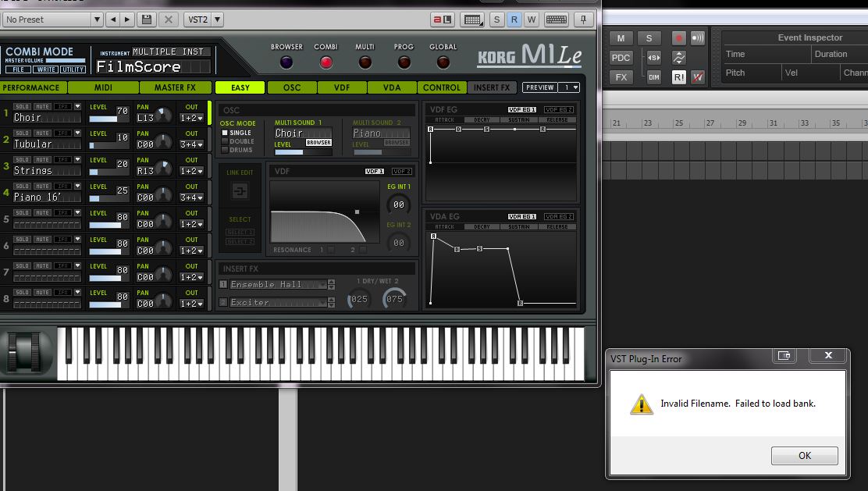The width and height of the screenshot is (868, 491).
Task: Pin the plug-in window
Action: coord(583,20)
